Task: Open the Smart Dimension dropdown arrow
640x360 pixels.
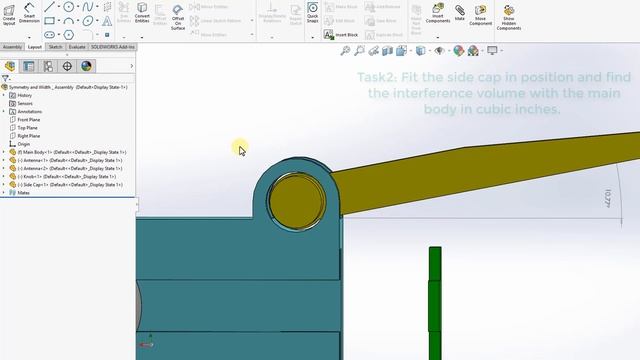Action: click(x=29, y=38)
